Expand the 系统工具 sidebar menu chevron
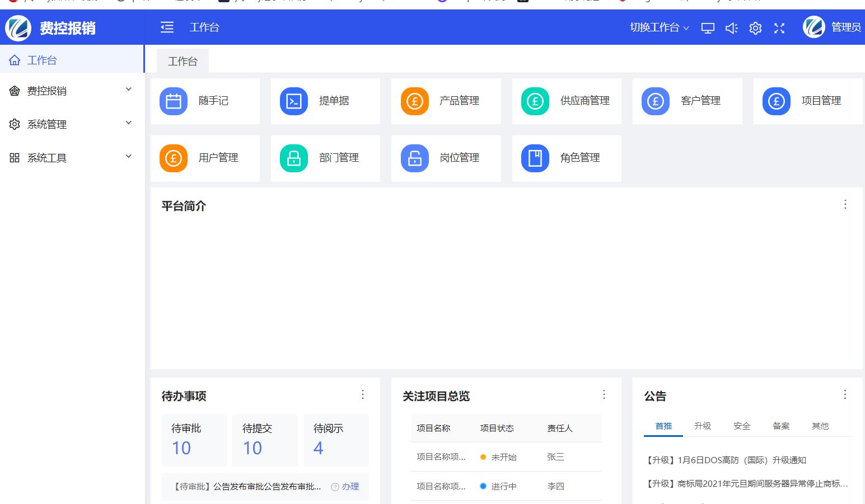Image resolution: width=865 pixels, height=504 pixels. coord(129,157)
